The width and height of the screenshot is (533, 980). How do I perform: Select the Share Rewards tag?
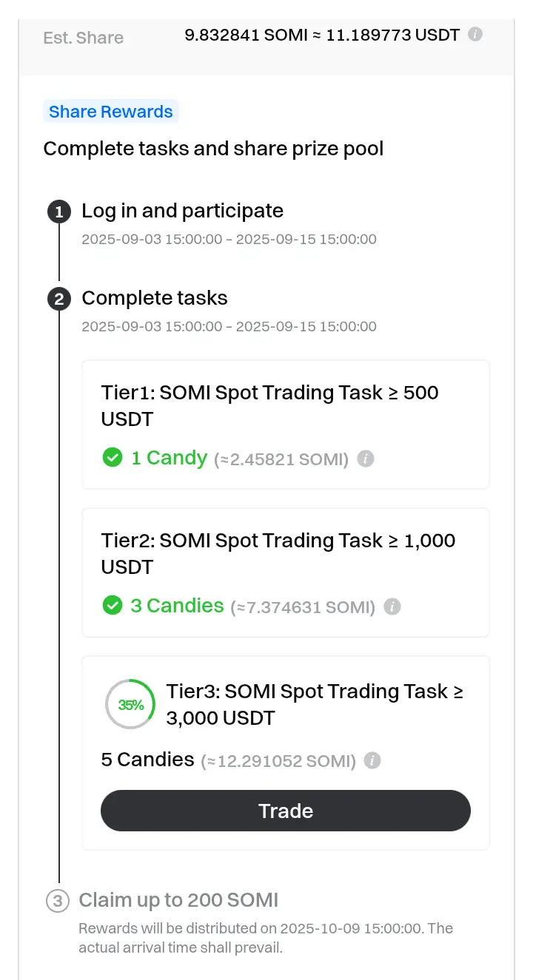tap(111, 112)
